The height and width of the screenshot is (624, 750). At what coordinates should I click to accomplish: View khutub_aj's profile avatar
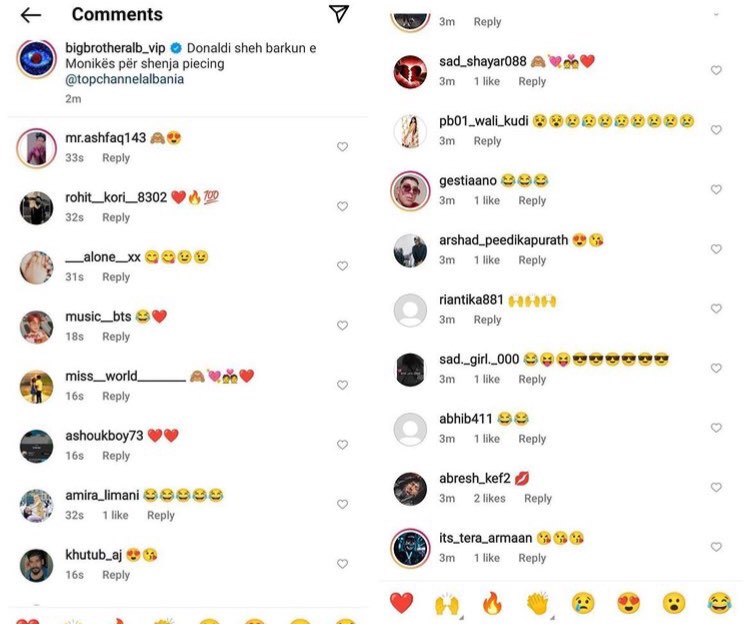(x=36, y=565)
